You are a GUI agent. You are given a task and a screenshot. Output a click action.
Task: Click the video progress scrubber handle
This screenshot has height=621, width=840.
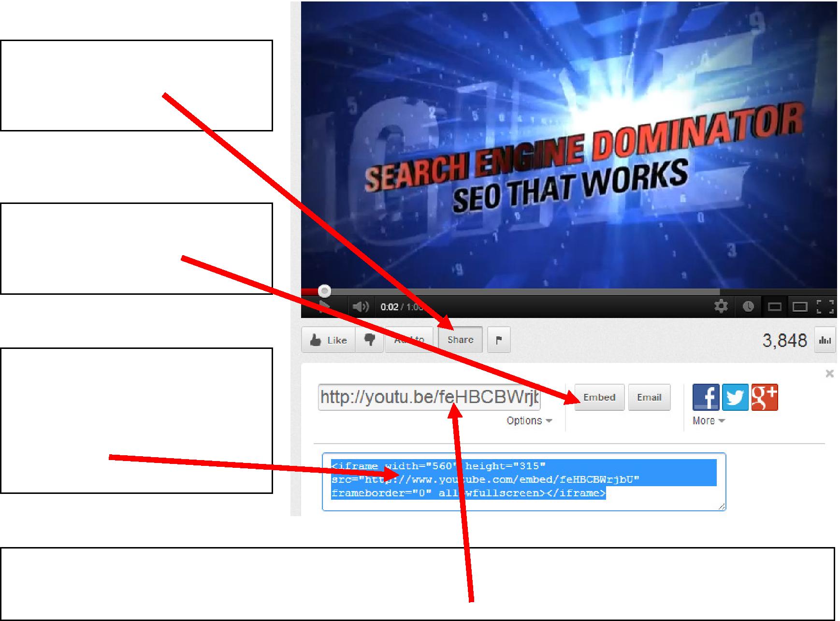325,291
